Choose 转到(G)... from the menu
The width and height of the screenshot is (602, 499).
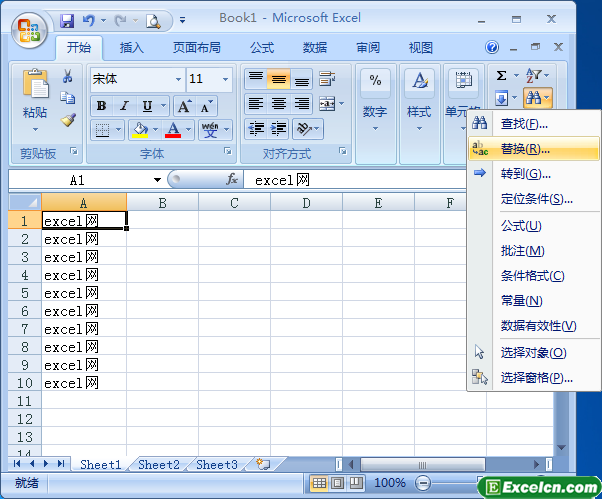tap(533, 174)
